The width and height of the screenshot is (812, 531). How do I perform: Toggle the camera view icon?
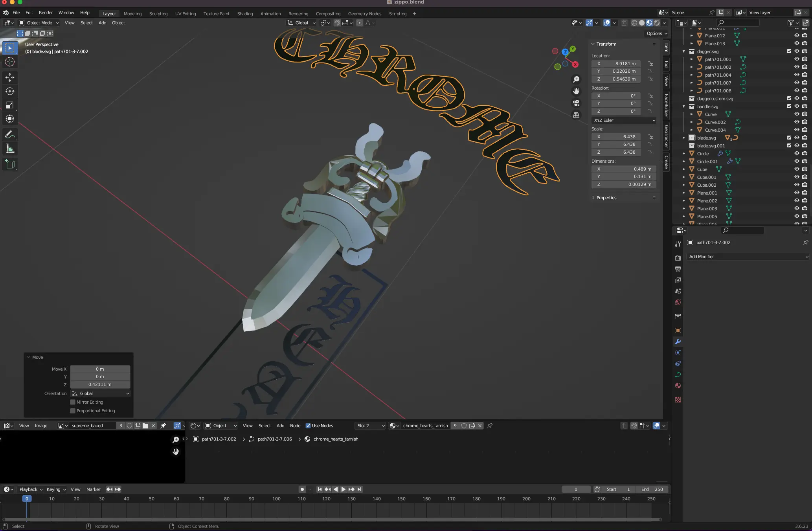point(576,103)
